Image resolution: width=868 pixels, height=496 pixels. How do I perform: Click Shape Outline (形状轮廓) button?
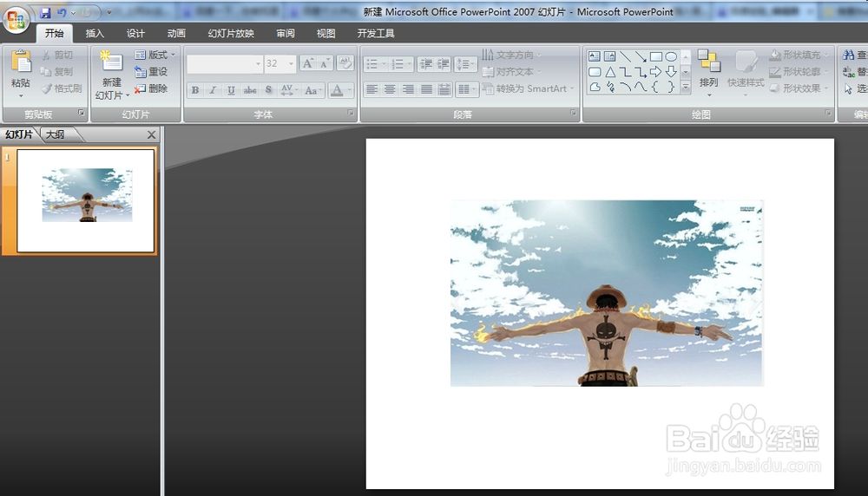coord(800,72)
